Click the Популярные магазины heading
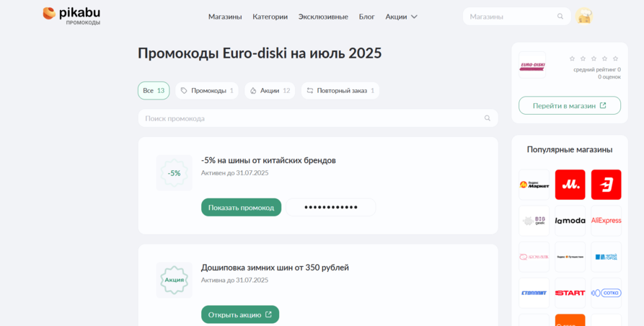This screenshot has height=326, width=644. (570, 149)
